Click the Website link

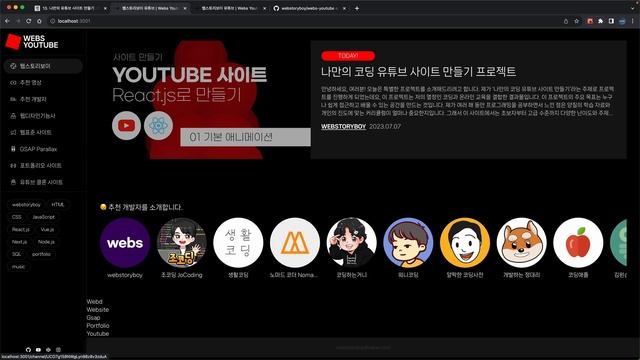(x=98, y=310)
